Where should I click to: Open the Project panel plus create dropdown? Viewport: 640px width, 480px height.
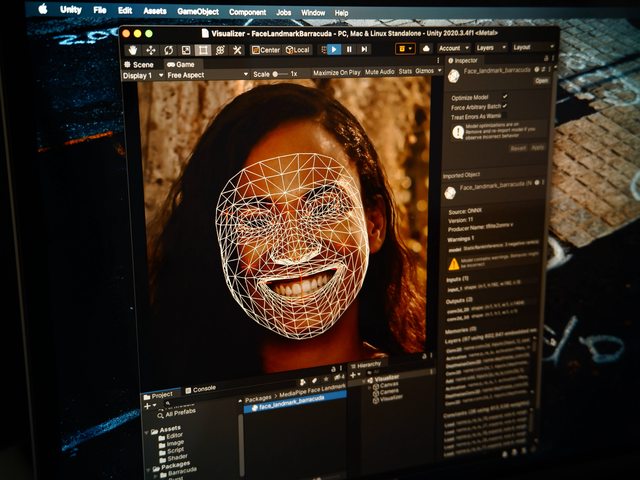click(149, 406)
